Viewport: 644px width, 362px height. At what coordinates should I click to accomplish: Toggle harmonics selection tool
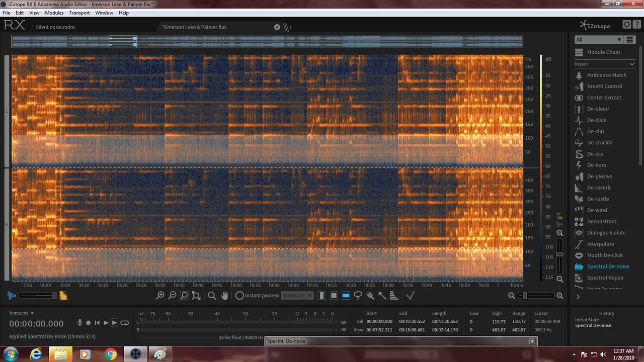coord(394,296)
